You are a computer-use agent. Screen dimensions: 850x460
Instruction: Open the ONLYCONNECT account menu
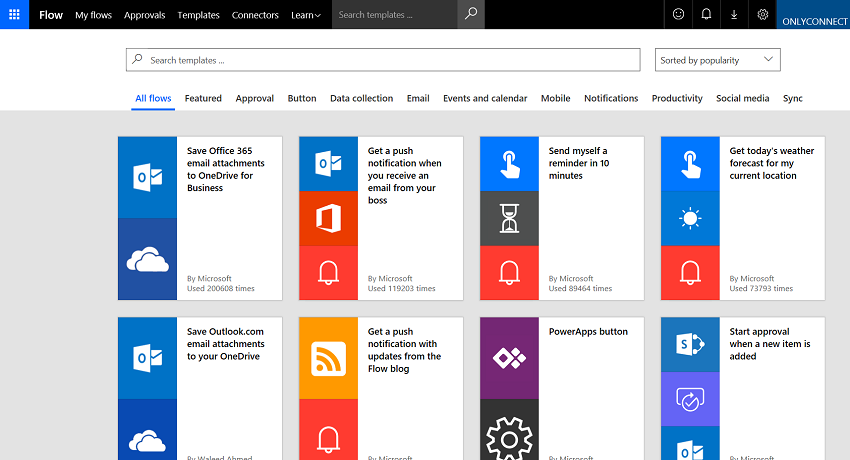pyautogui.click(x=814, y=15)
